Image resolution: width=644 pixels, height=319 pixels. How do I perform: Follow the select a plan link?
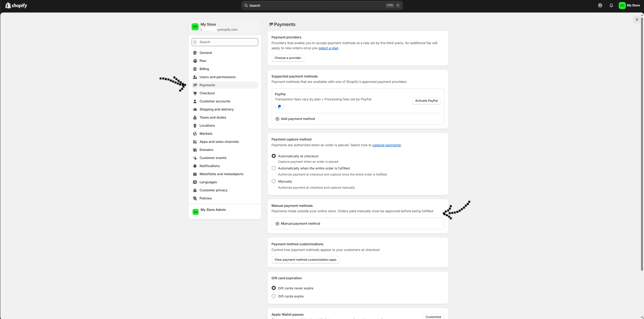(329, 48)
